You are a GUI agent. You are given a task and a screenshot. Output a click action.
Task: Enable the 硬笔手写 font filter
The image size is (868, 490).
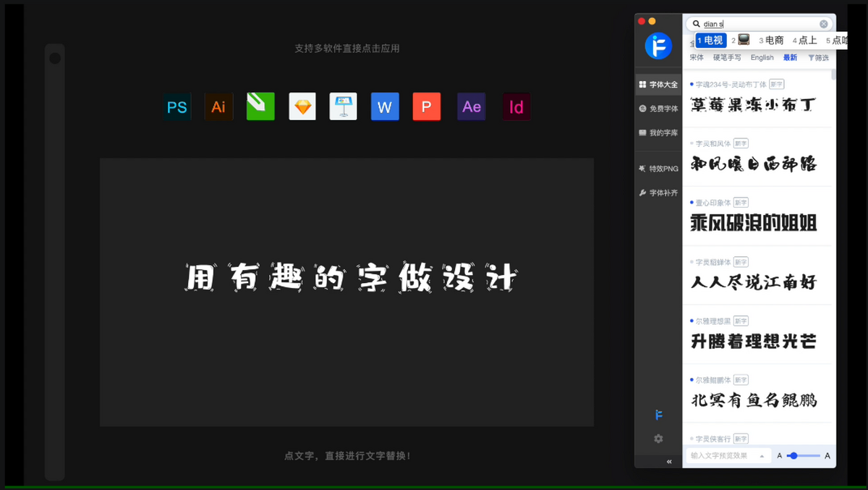coord(727,57)
